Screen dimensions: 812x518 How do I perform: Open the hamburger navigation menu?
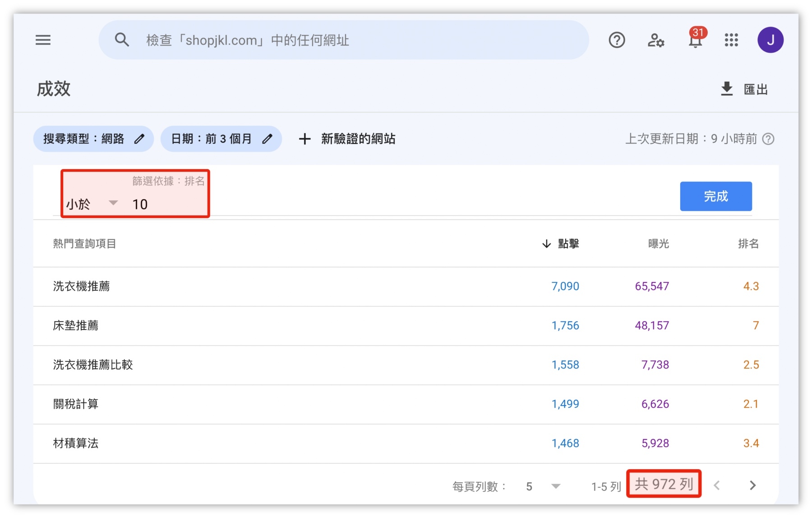tap(43, 40)
